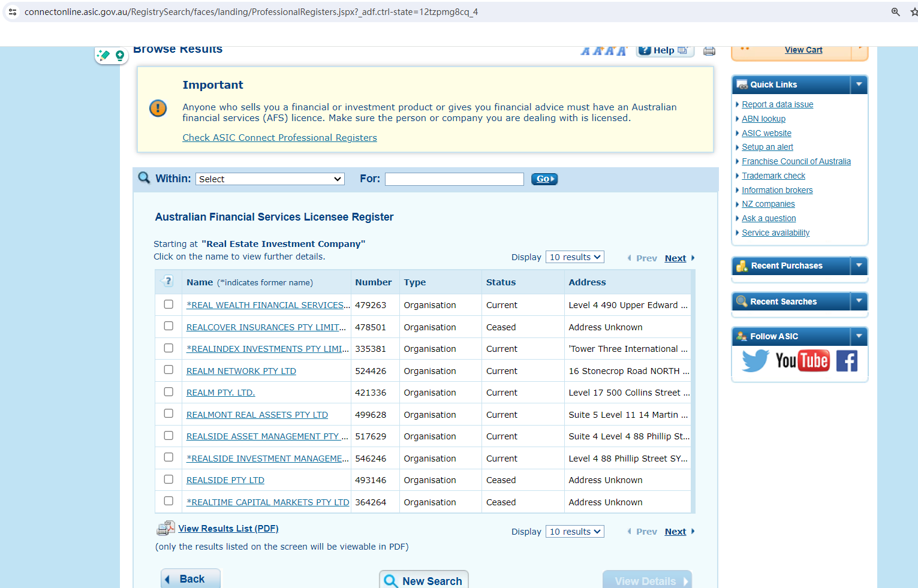Select the REALCOVER INSURANCES row checkbox

168,326
